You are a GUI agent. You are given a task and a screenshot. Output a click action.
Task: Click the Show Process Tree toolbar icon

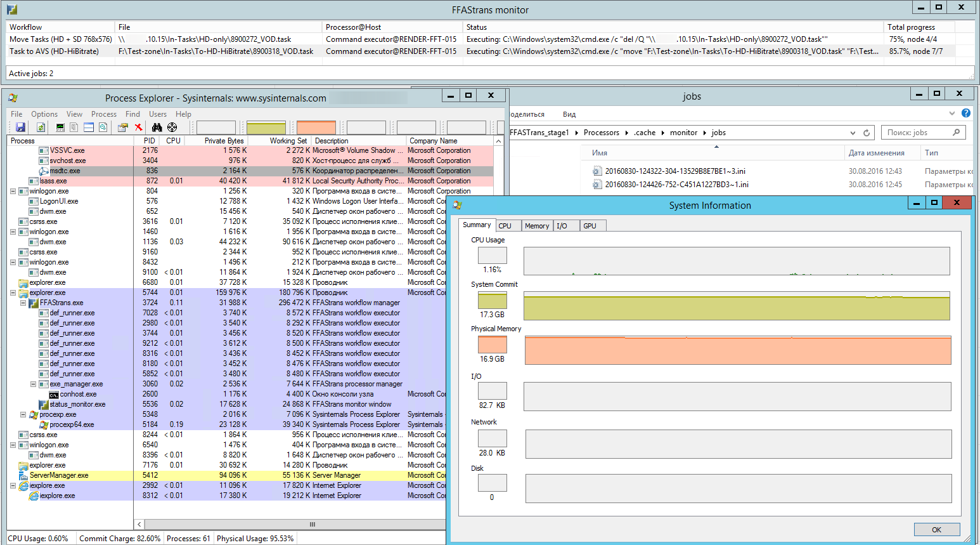pyautogui.click(x=74, y=128)
